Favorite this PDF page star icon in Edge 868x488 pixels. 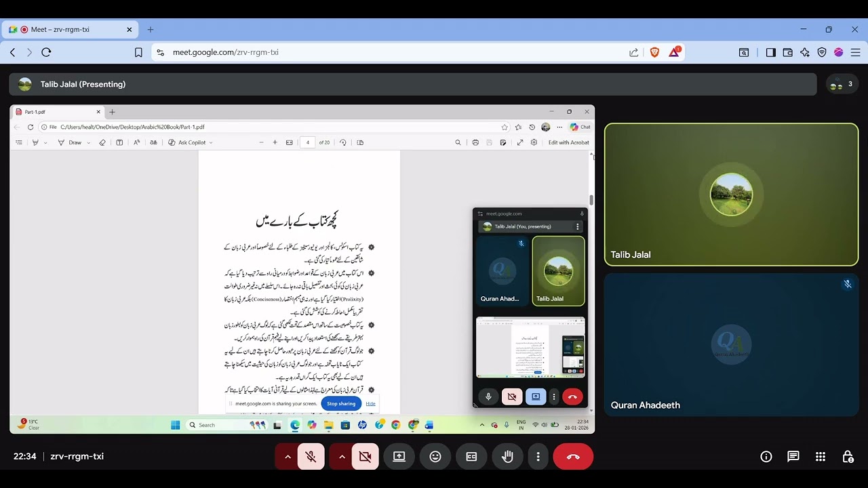(505, 127)
